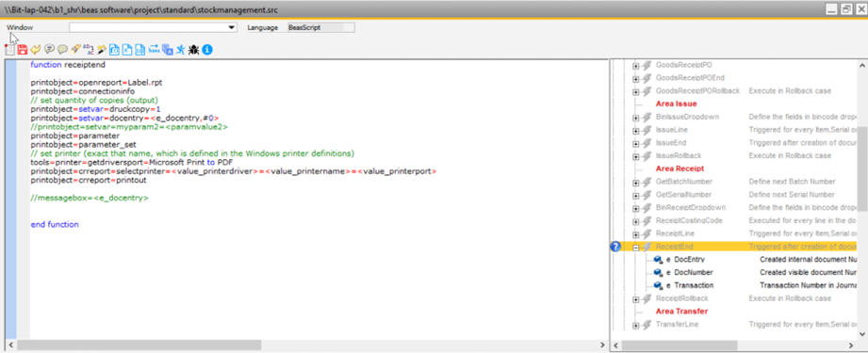868x353 pixels.
Task: Click the lightning icon beside TransferLine
Action: pyautogui.click(x=646, y=324)
